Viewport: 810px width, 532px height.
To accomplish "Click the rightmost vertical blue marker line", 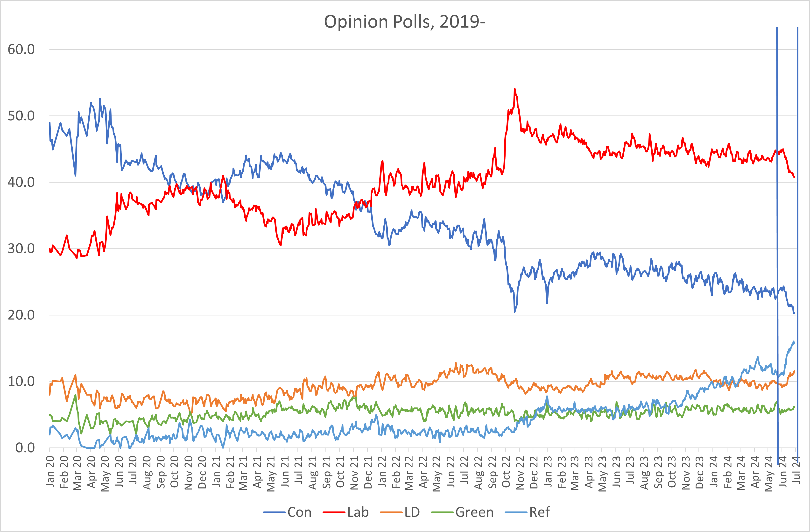I will coord(797,238).
